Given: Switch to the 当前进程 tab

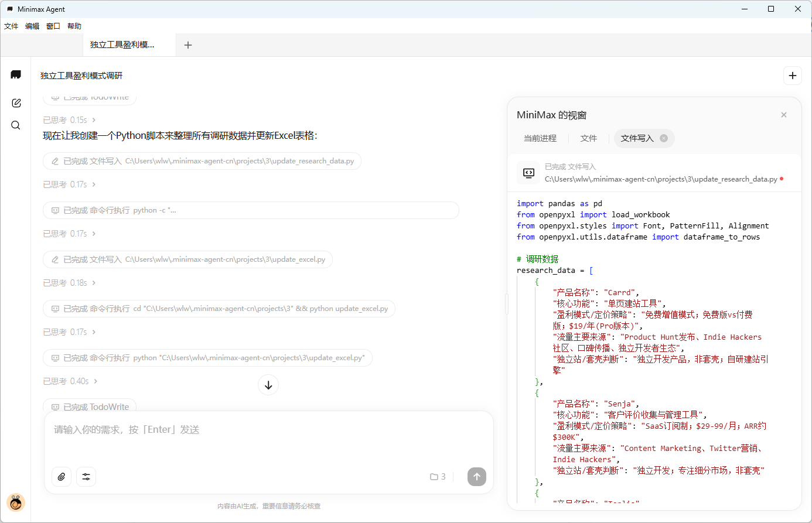Looking at the screenshot, I should [x=540, y=138].
